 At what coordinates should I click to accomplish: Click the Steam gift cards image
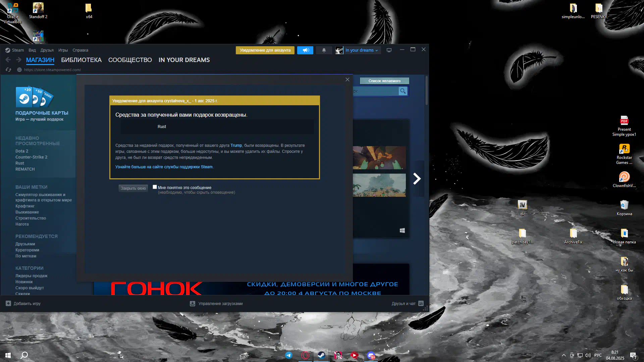pyautogui.click(x=34, y=97)
